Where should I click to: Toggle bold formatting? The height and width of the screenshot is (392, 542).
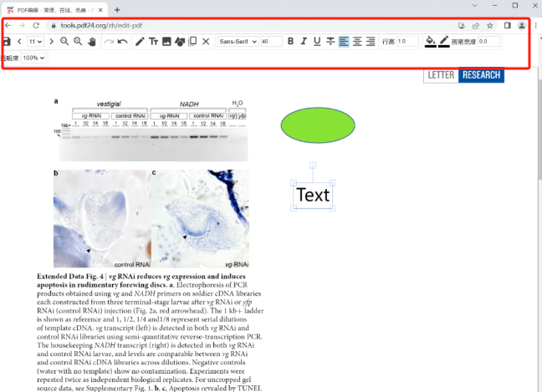[290, 41]
